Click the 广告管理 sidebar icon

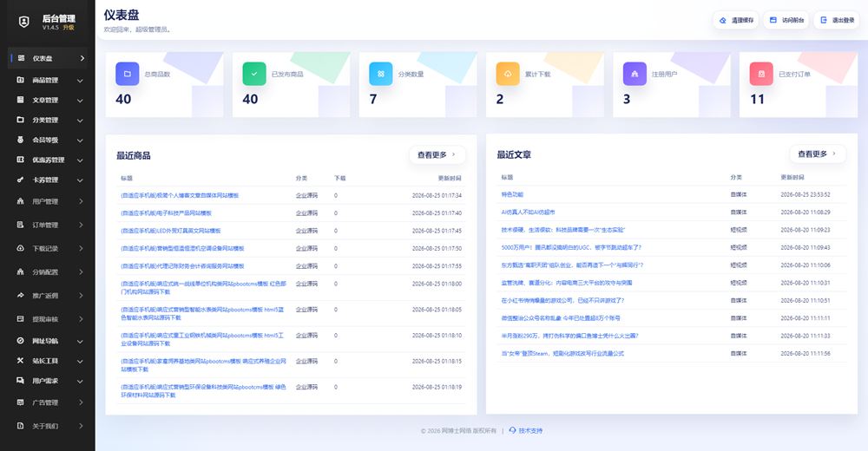(x=21, y=402)
